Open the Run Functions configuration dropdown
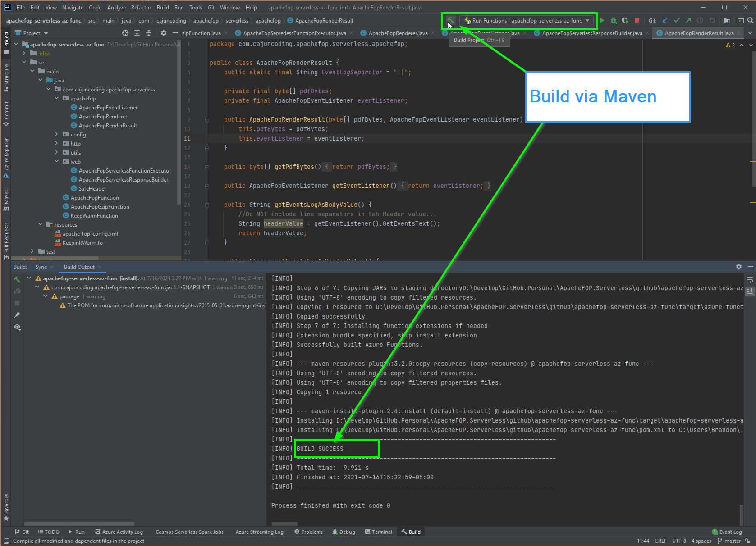 tap(527, 21)
